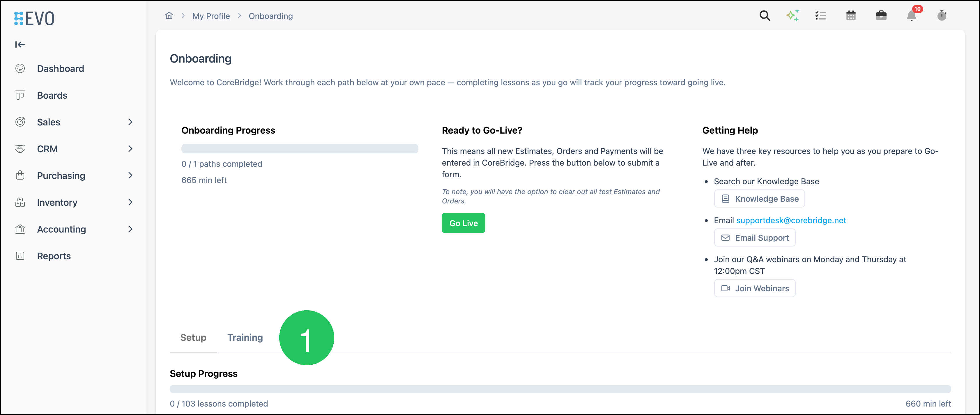The width and height of the screenshot is (980, 415).
Task: Click '0 / 103 lessons completed' text
Action: click(x=219, y=404)
